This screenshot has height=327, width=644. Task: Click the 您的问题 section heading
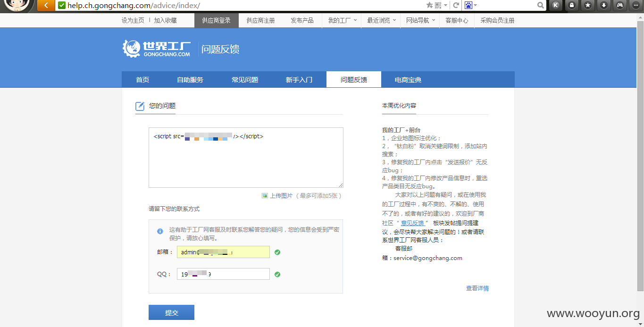(162, 106)
